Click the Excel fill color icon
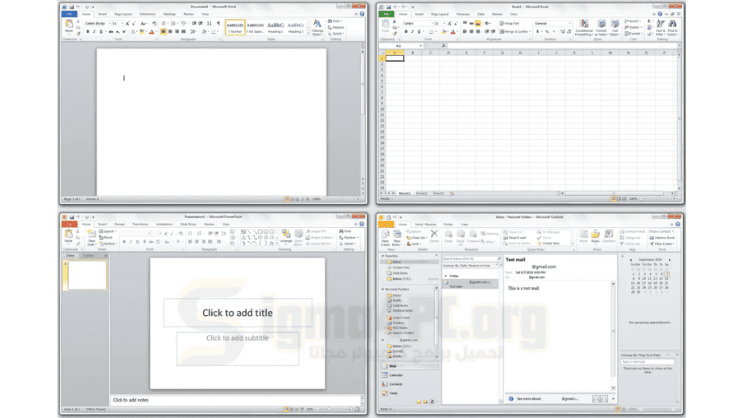 [444, 32]
